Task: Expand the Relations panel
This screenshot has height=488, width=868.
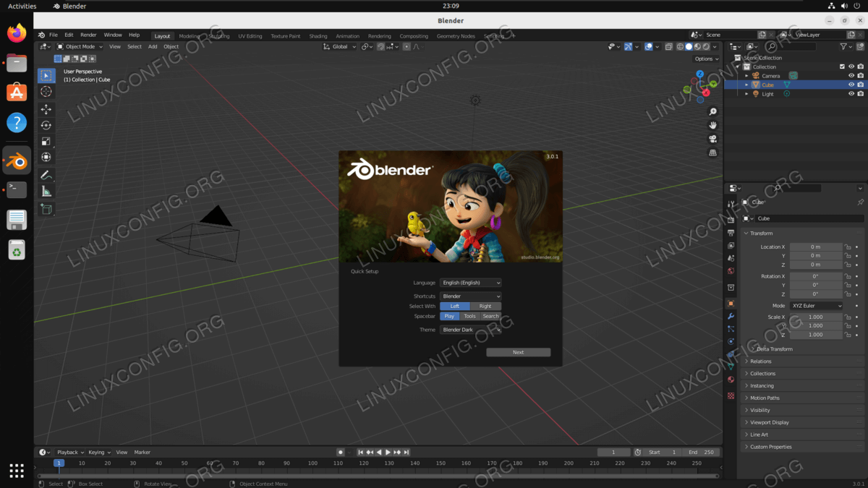Action: pyautogui.click(x=803, y=361)
